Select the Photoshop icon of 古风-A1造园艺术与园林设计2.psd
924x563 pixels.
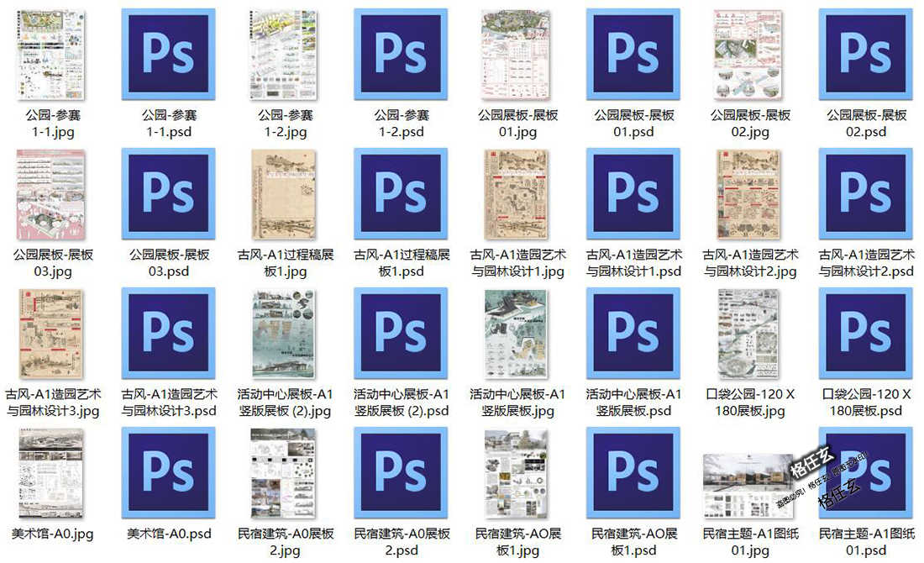(x=866, y=194)
